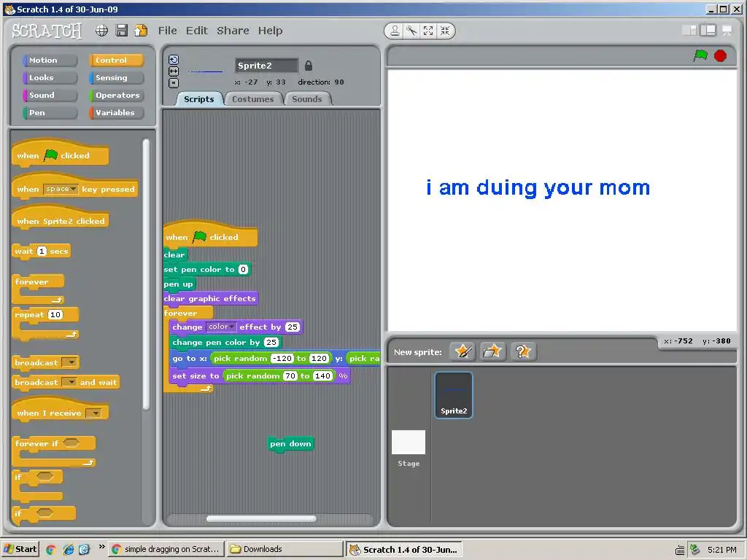Screen dimensions: 747x560
Task: Select the grow sprite tool
Action: (x=428, y=31)
